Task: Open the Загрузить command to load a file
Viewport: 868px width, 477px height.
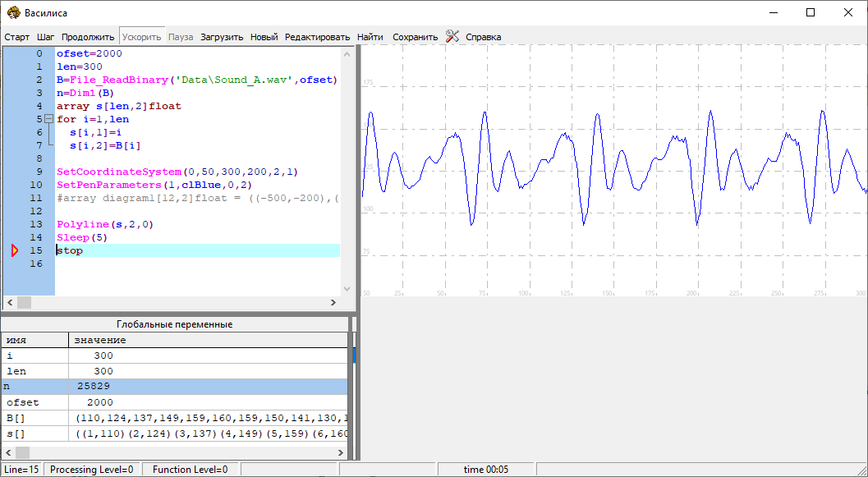Action: (222, 37)
